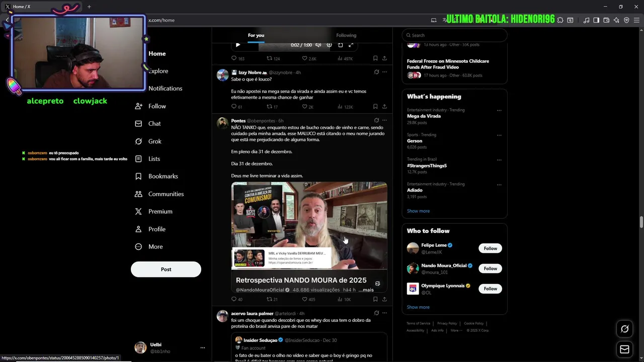Open the more options on Izzy Nobre's post
The width and height of the screenshot is (644, 362).
click(384, 72)
